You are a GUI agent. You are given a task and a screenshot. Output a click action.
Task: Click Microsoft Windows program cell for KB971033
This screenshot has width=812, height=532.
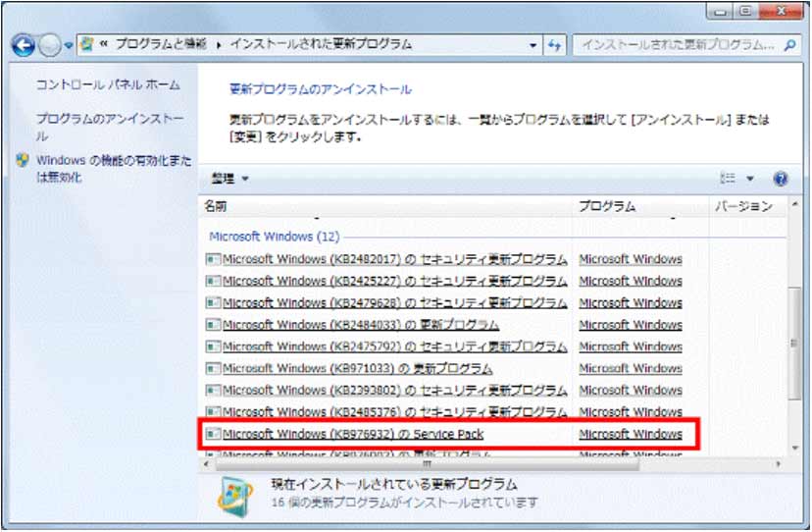(631, 368)
